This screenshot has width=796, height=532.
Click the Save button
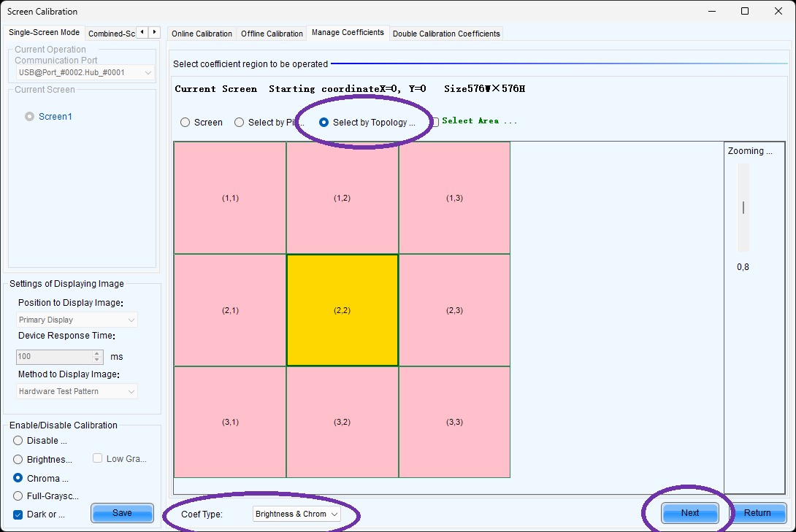123,513
